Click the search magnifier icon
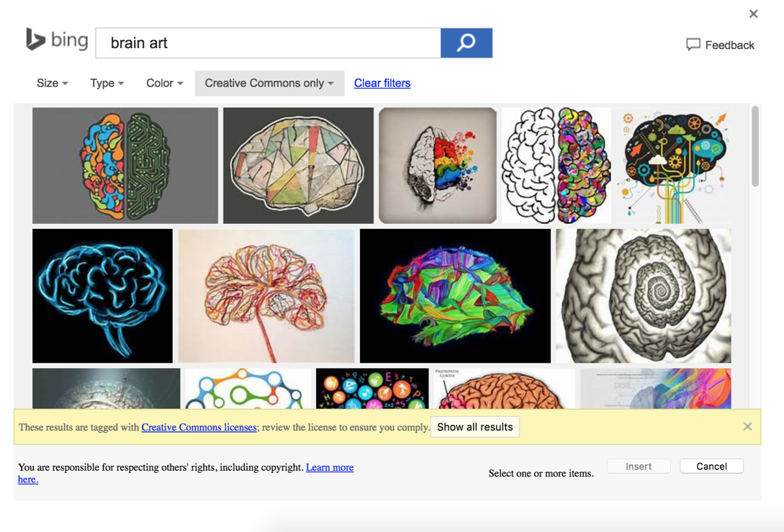The image size is (784, 532). point(466,43)
